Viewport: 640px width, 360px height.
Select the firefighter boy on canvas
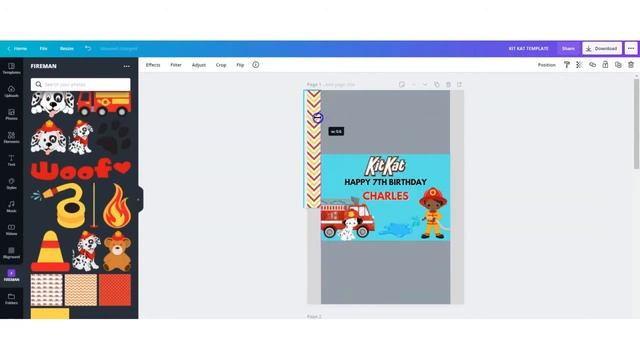click(x=433, y=213)
